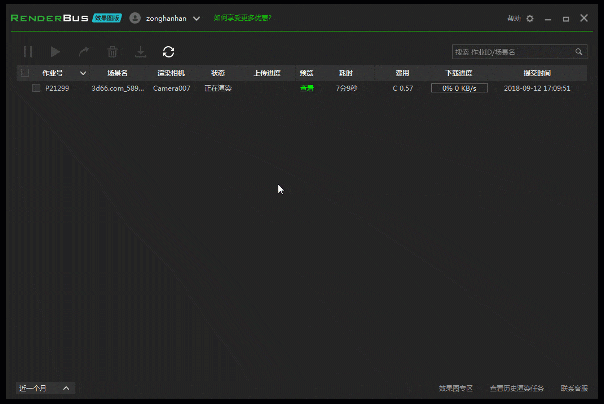Viewport: 604px width, 404px height.
Task: Click the trash delete icon
Action: click(112, 51)
